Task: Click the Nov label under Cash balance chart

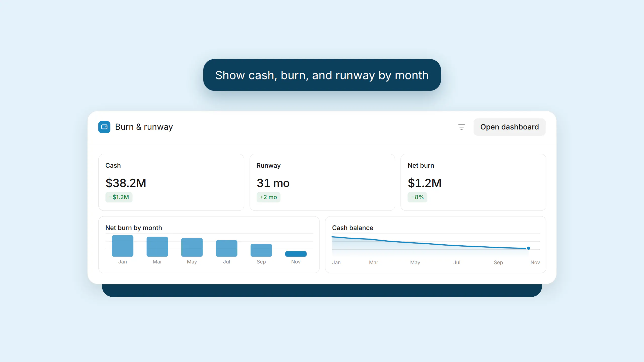Action: click(x=535, y=262)
